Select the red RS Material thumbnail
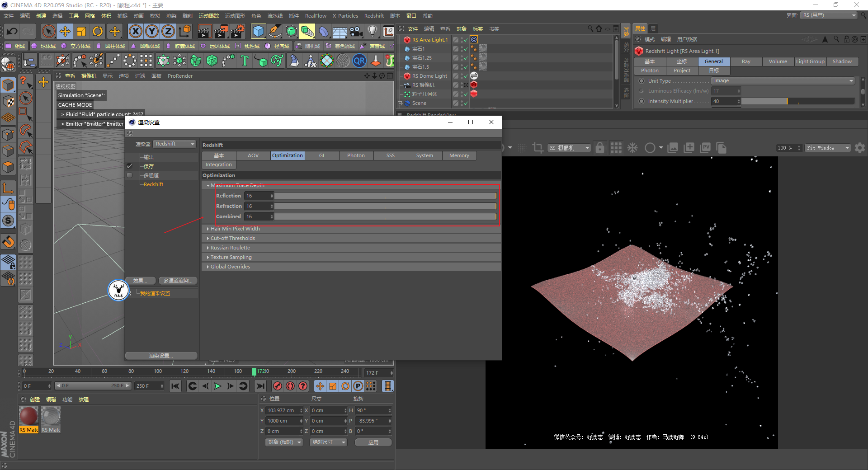The height and width of the screenshot is (470, 868). pyautogui.click(x=29, y=416)
